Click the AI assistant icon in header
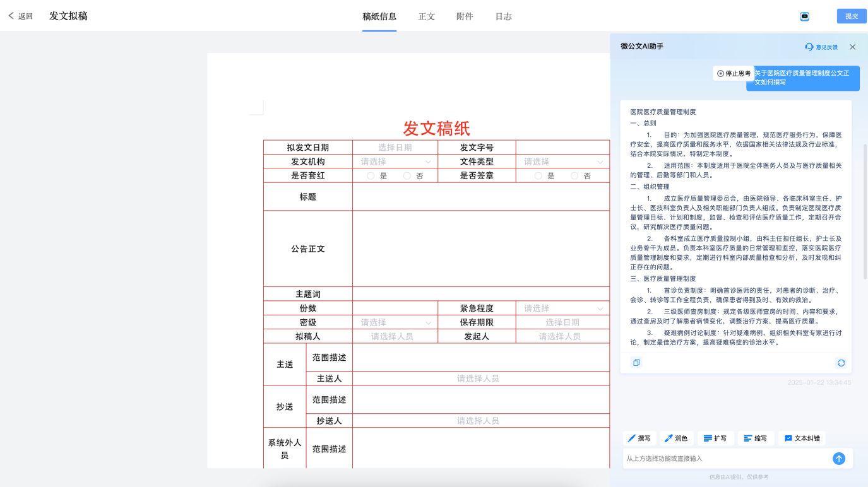This screenshot has height=487, width=868. coord(804,16)
